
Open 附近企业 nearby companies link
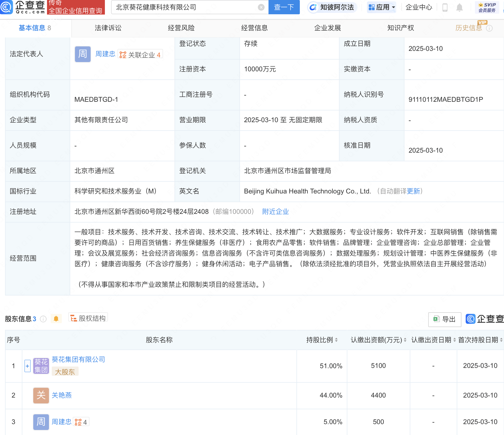click(x=275, y=212)
